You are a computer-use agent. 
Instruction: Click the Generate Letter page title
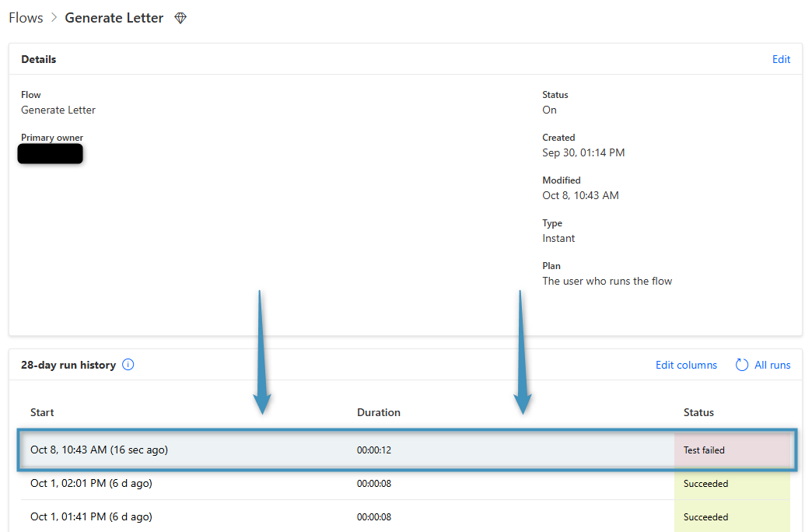coord(114,18)
